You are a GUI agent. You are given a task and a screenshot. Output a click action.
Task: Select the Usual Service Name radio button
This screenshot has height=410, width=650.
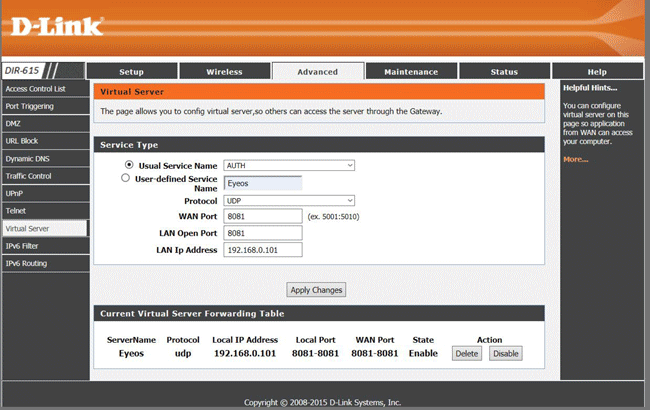(x=129, y=165)
